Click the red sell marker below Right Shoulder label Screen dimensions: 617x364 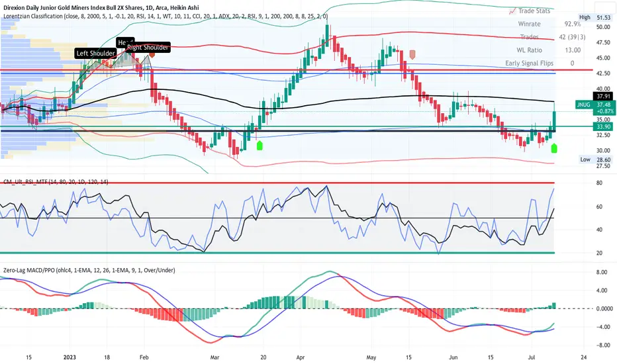(x=152, y=55)
